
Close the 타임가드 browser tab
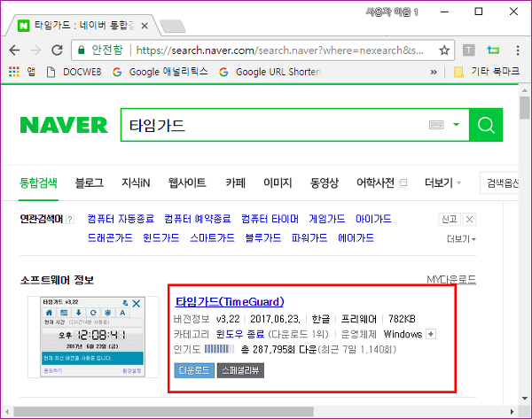(x=145, y=26)
